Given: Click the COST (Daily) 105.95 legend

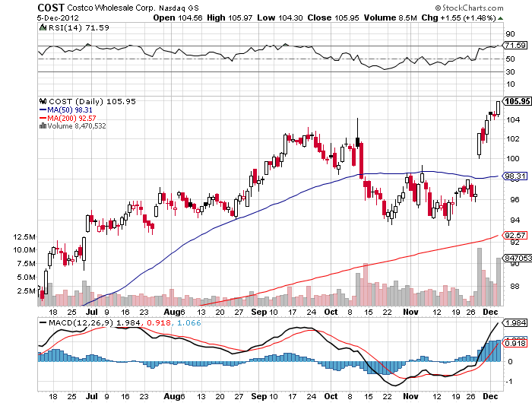Looking at the screenshot, I should tap(92, 101).
